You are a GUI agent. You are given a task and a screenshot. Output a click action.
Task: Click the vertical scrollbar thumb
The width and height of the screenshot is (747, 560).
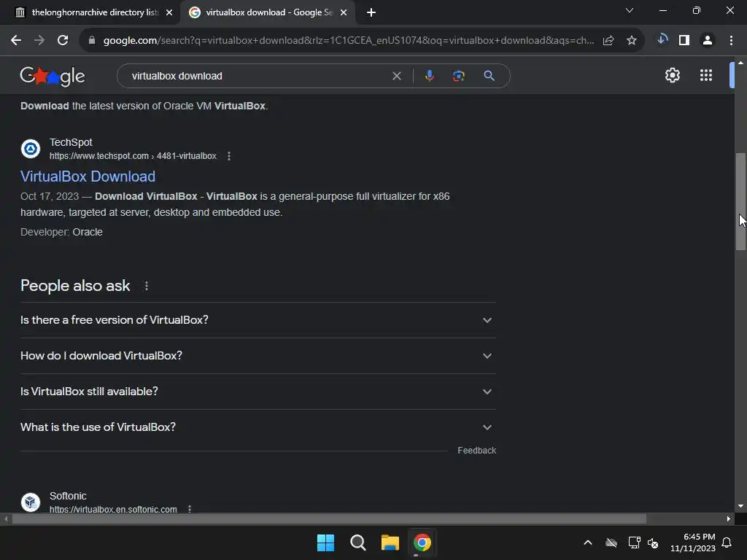[740, 201]
